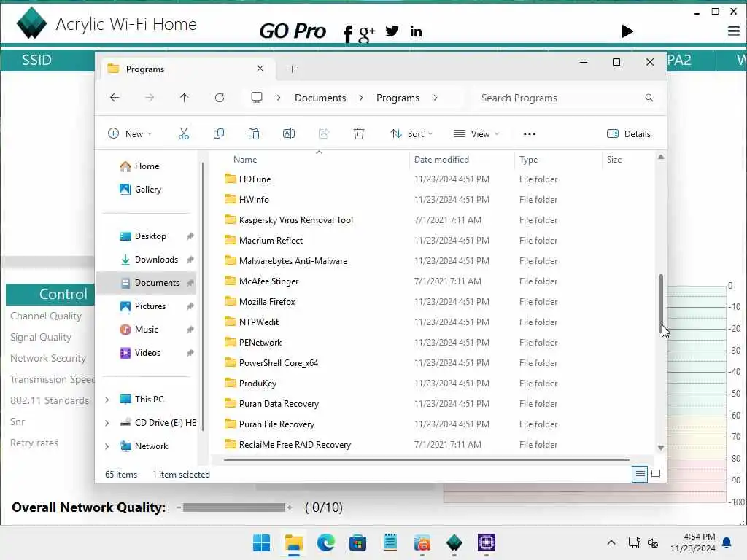
Task: Click the This PC monitor icon in address bar
Action: click(x=257, y=98)
